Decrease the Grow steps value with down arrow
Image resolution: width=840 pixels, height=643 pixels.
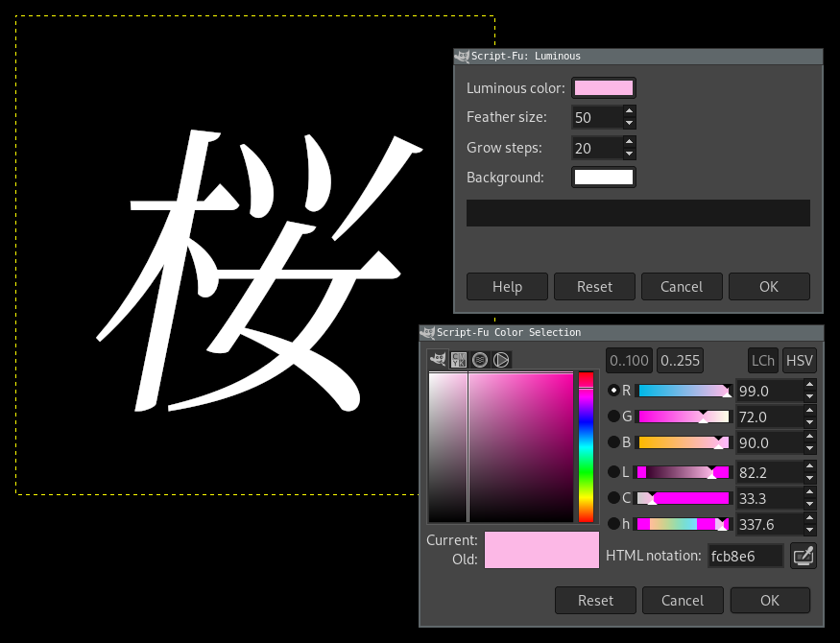(x=629, y=154)
